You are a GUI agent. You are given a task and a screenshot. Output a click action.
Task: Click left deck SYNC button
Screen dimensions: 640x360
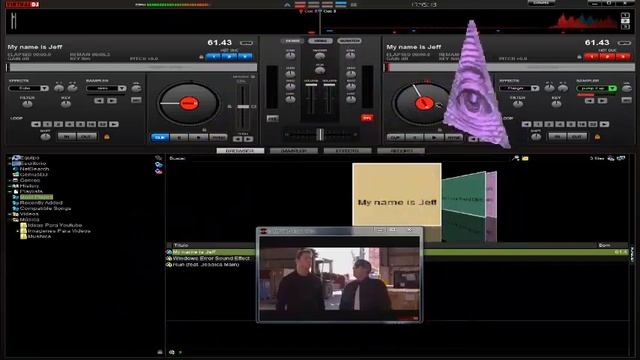(218, 138)
